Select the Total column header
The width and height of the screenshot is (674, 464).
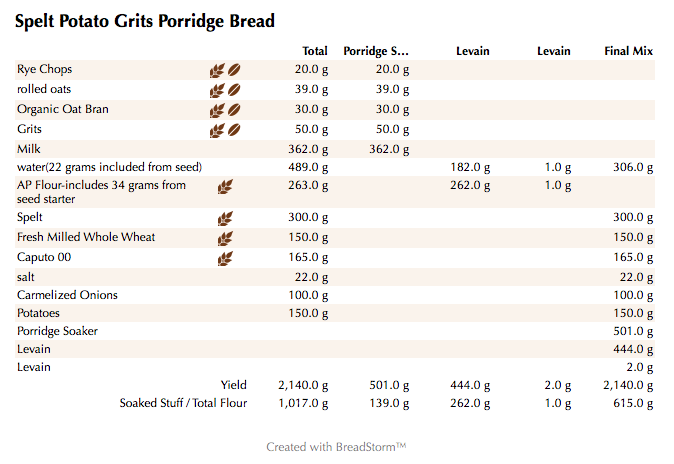tap(315, 51)
